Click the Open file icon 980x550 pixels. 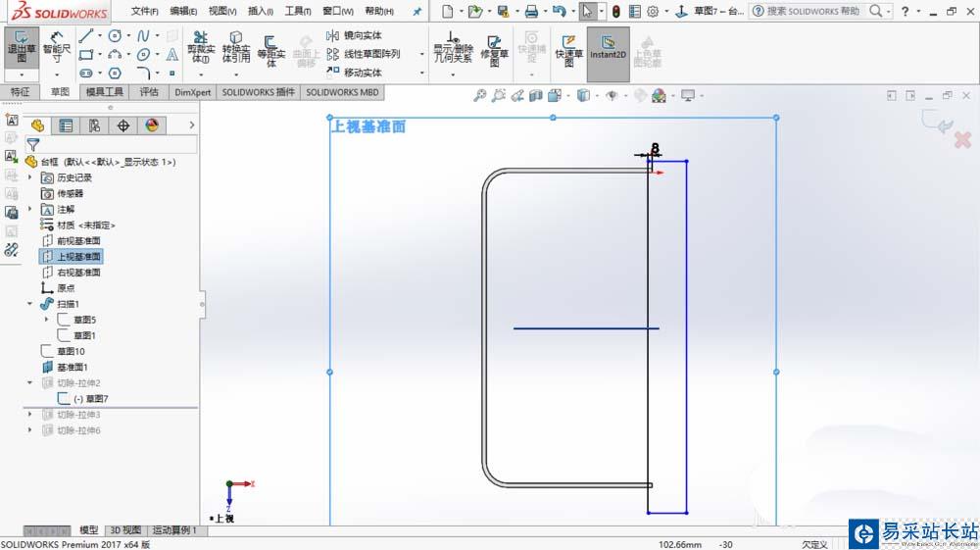click(475, 11)
